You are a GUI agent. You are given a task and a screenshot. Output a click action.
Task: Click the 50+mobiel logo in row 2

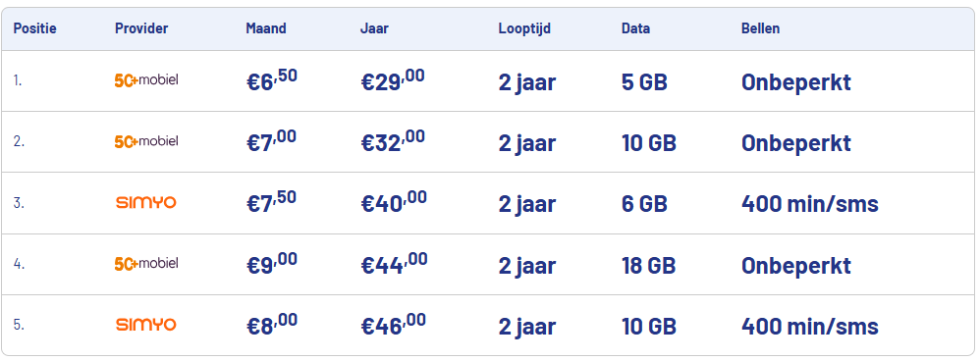146,142
